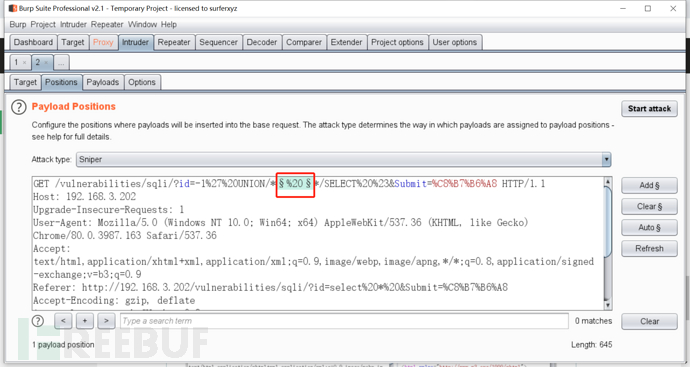Click the search help question icon
690x367 pixels.
38,321
